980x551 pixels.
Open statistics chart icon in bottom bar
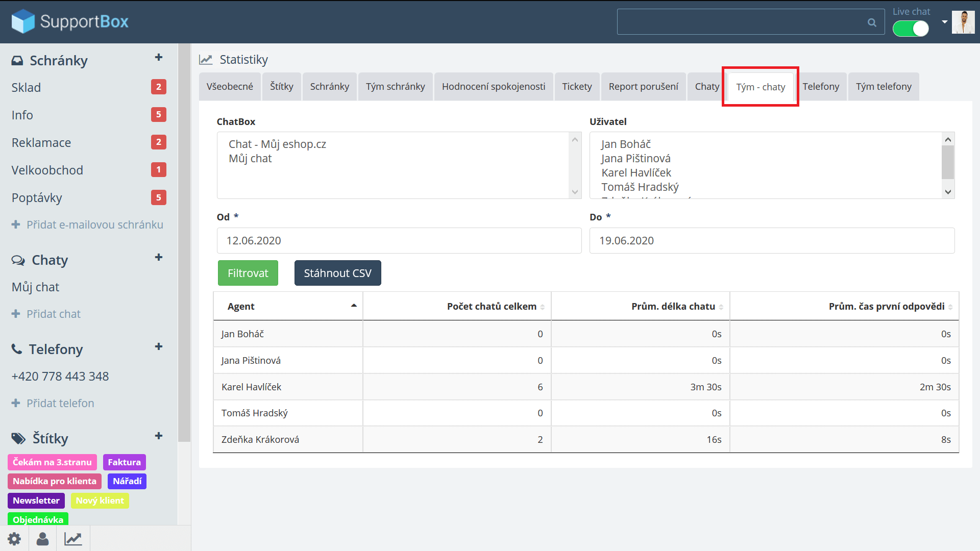(73, 539)
